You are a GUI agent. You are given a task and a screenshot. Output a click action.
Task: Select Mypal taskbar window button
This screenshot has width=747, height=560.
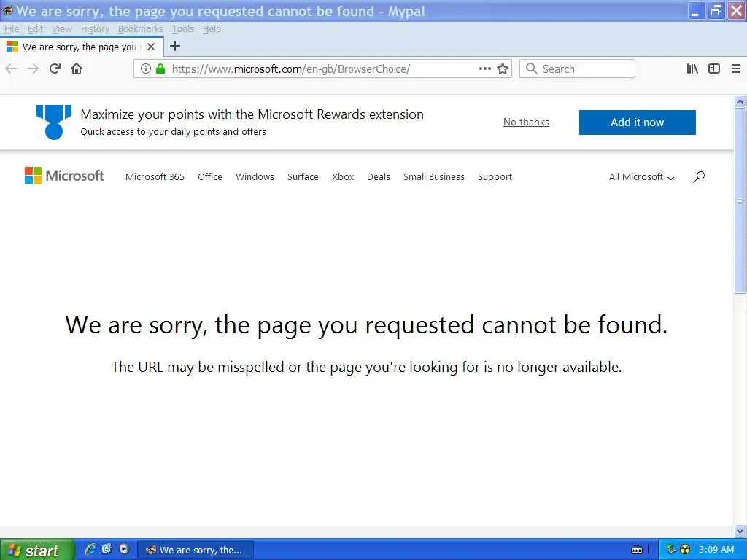(x=196, y=550)
